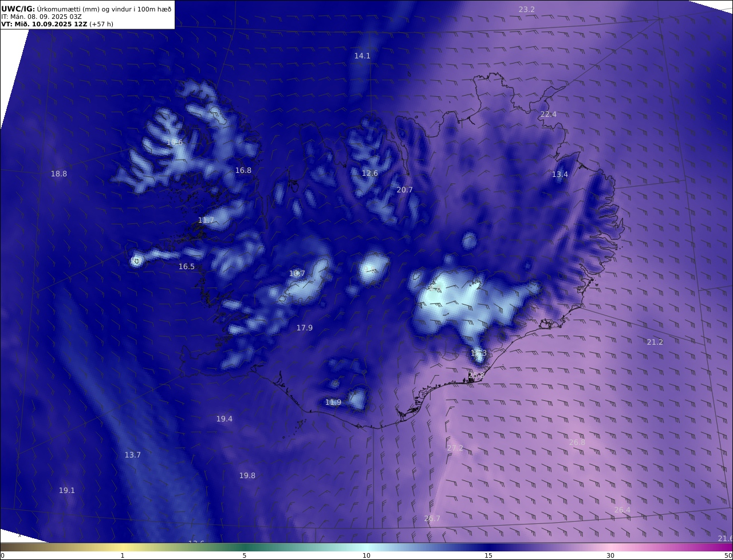
Task: Click the value label 13.4
Action: [559, 174]
